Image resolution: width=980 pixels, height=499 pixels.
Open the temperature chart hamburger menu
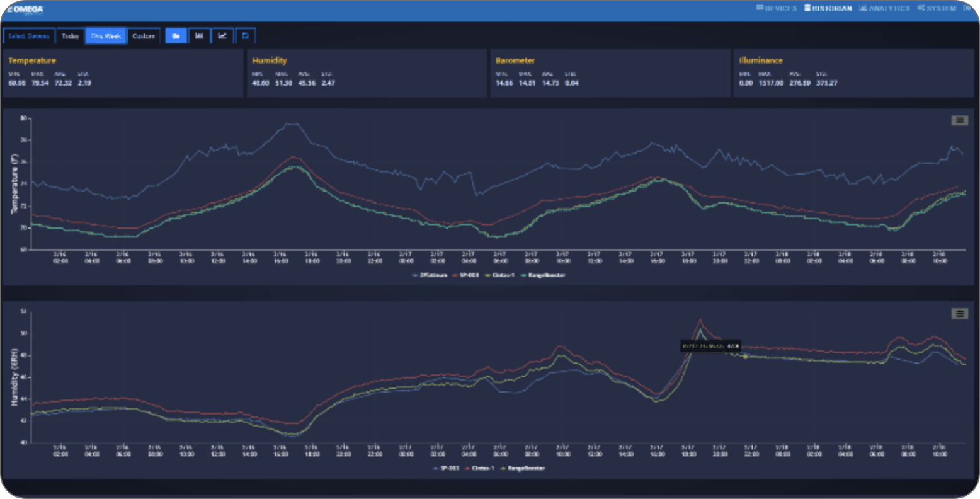pyautogui.click(x=959, y=120)
